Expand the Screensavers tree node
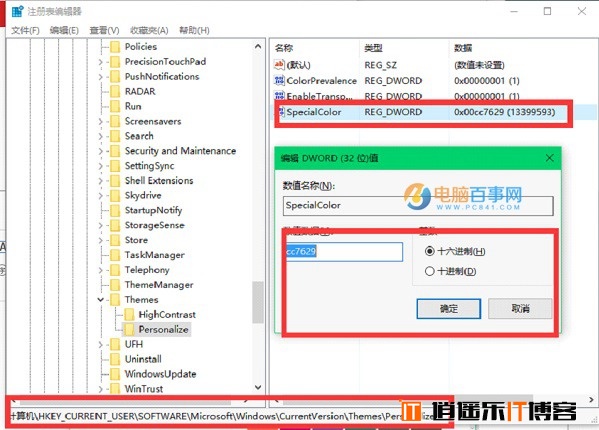This screenshot has width=599, height=430. point(100,121)
